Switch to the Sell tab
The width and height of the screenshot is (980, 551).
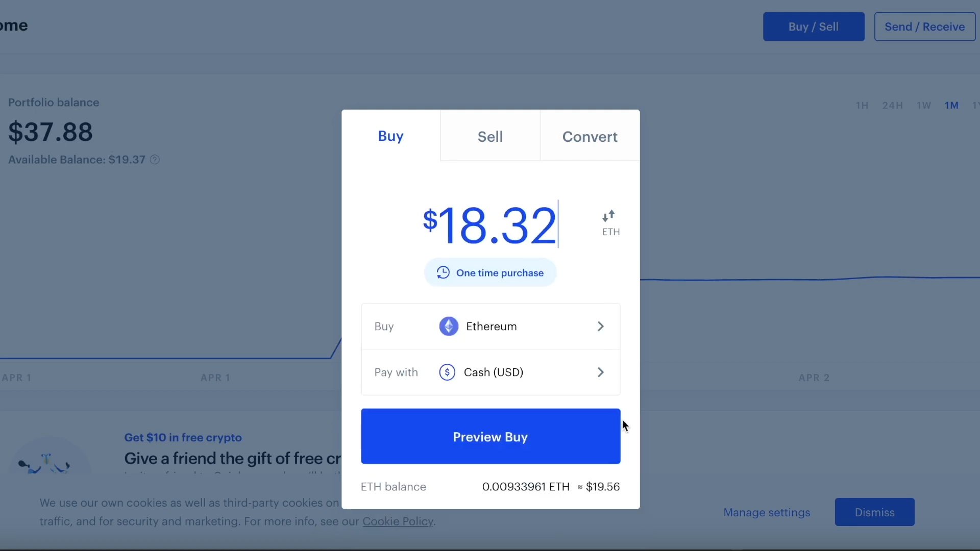(490, 137)
